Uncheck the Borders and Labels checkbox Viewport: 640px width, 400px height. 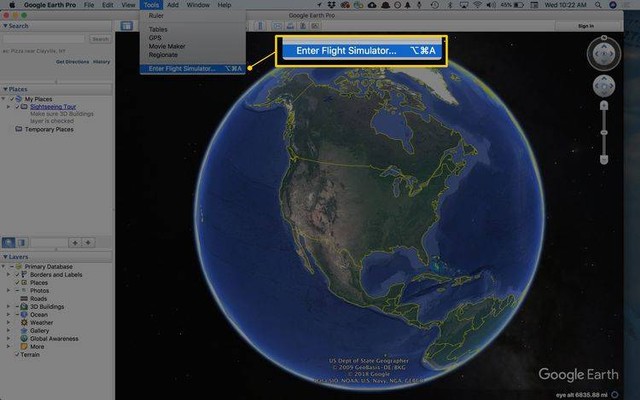[17, 275]
